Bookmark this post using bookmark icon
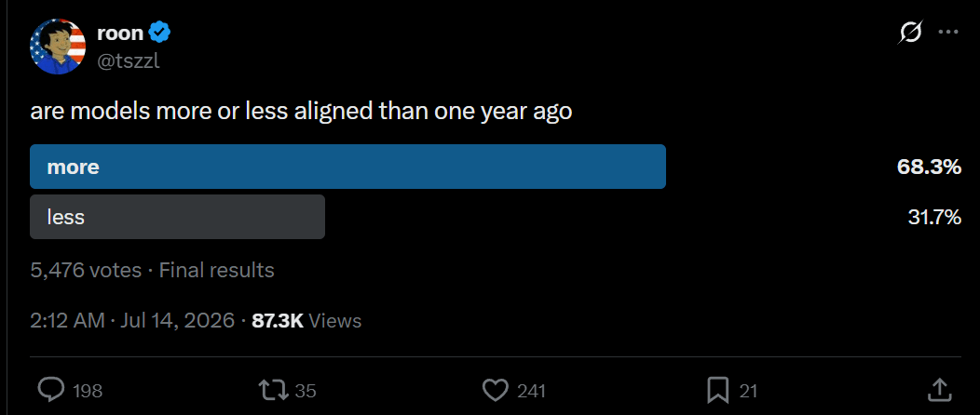 [717, 391]
